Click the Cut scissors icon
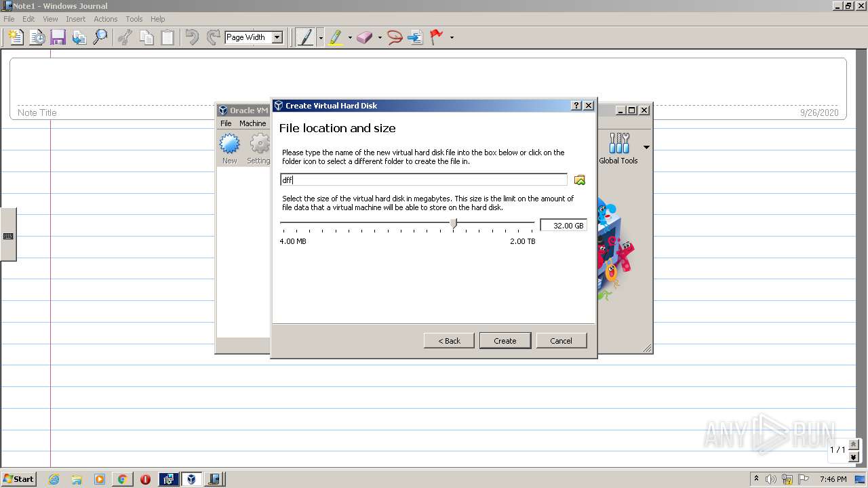 click(125, 37)
